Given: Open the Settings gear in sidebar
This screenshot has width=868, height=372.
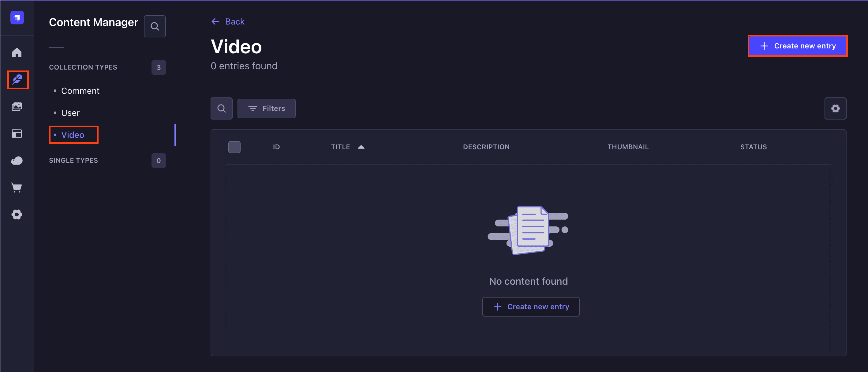Looking at the screenshot, I should coord(17,214).
